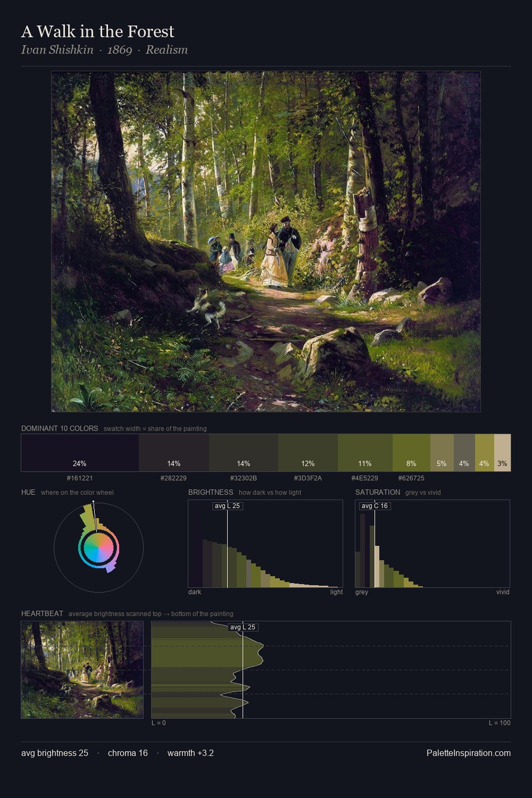Click the light axis label
Viewport: 532px width, 798px height.
pyautogui.click(x=336, y=592)
